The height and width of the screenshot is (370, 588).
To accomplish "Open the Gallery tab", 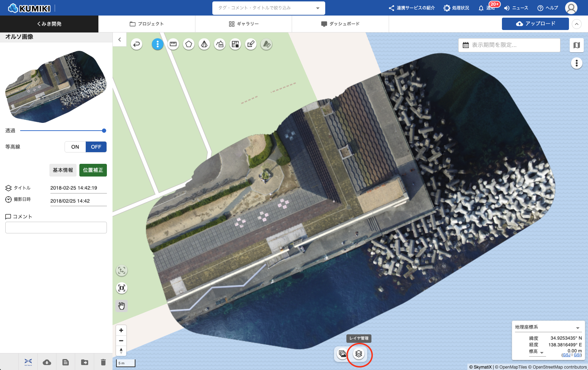I will [x=243, y=24].
